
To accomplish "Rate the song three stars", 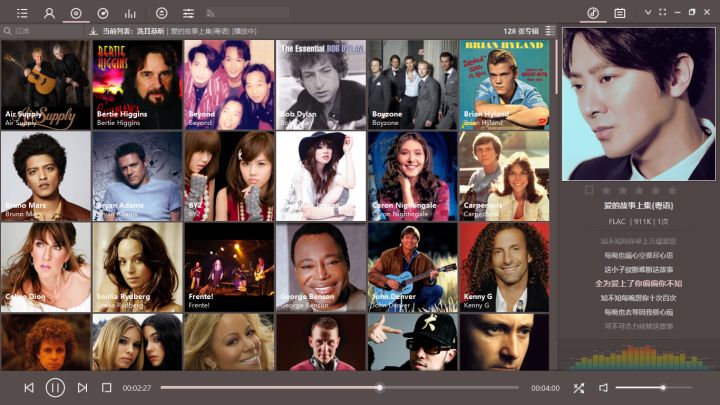I will click(x=639, y=190).
